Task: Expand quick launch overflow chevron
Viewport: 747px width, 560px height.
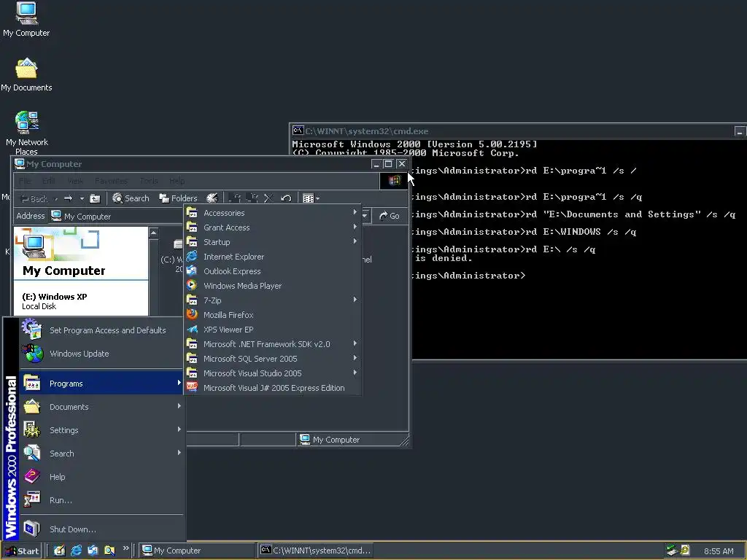Action: click(x=125, y=548)
